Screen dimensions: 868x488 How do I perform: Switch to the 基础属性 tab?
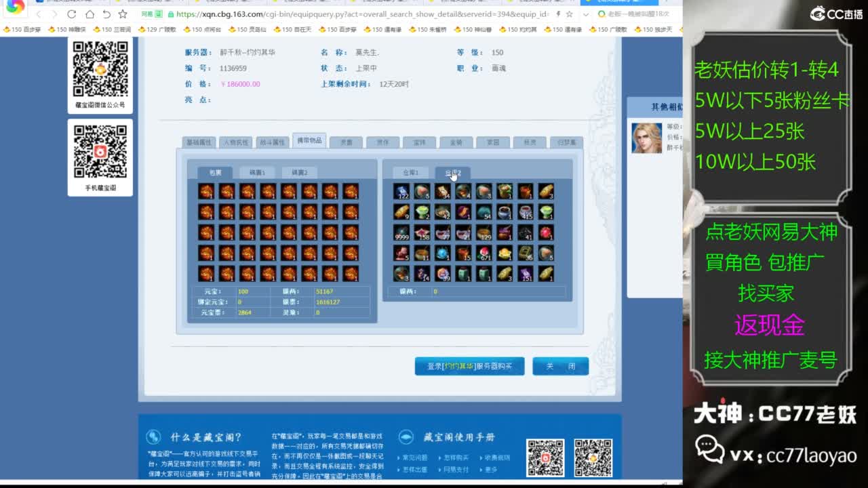coord(199,142)
